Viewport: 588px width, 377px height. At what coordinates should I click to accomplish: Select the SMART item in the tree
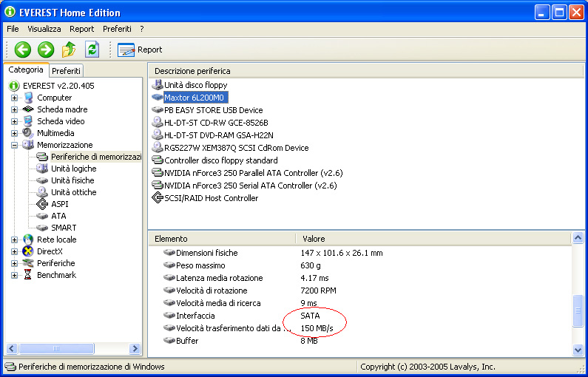64,228
